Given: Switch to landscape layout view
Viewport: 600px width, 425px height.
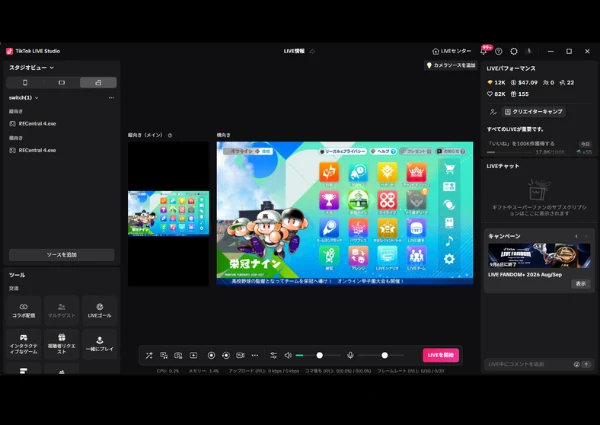Looking at the screenshot, I should pyautogui.click(x=62, y=83).
